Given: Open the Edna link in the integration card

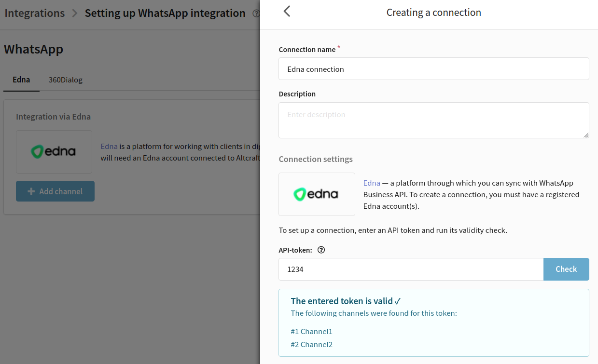Looking at the screenshot, I should coord(109,146).
